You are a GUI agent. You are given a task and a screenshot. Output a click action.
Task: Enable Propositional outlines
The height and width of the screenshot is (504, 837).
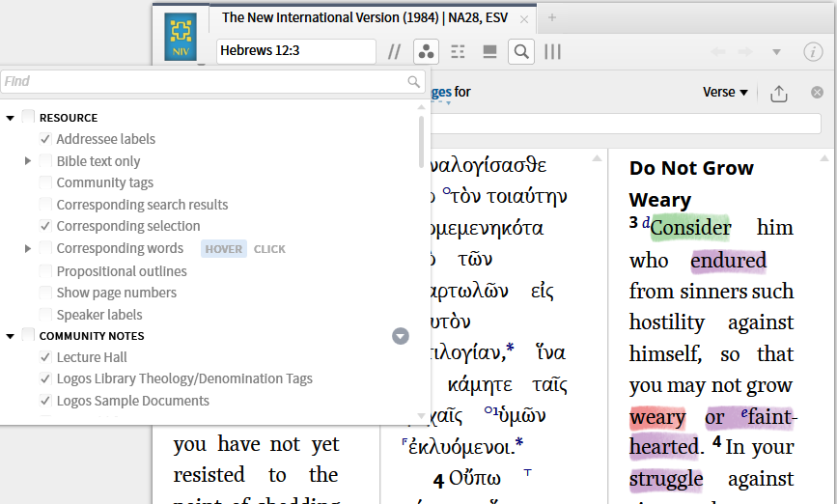pos(45,271)
